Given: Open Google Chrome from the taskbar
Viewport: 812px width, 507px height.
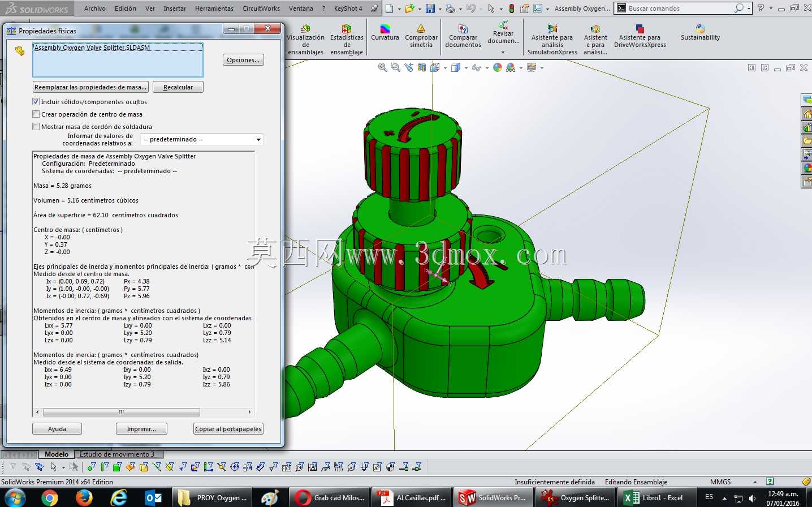Looking at the screenshot, I should click(x=49, y=498).
